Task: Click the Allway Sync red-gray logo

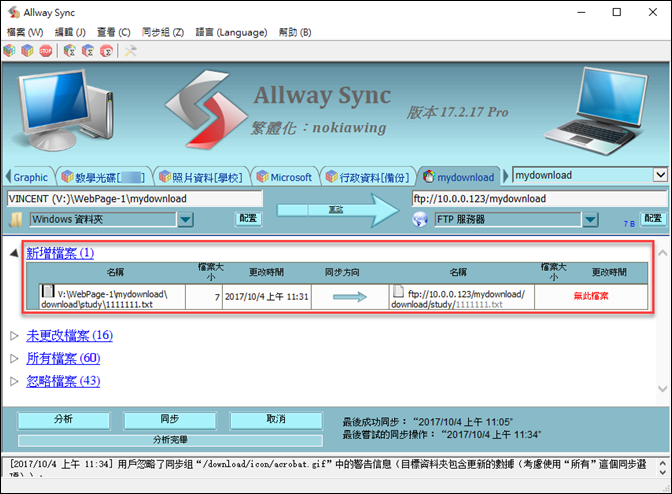Action: click(x=207, y=110)
